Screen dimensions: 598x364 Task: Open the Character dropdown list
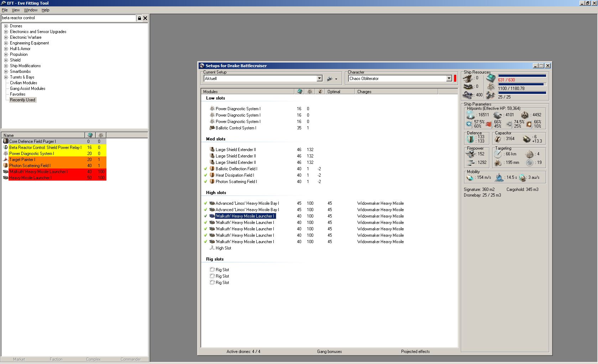coord(449,79)
